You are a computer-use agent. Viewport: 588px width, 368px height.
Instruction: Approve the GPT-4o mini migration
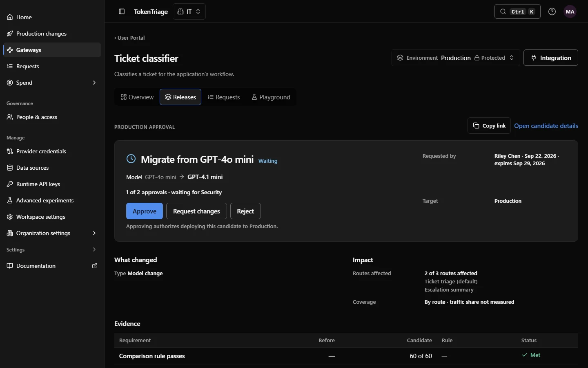(x=145, y=211)
